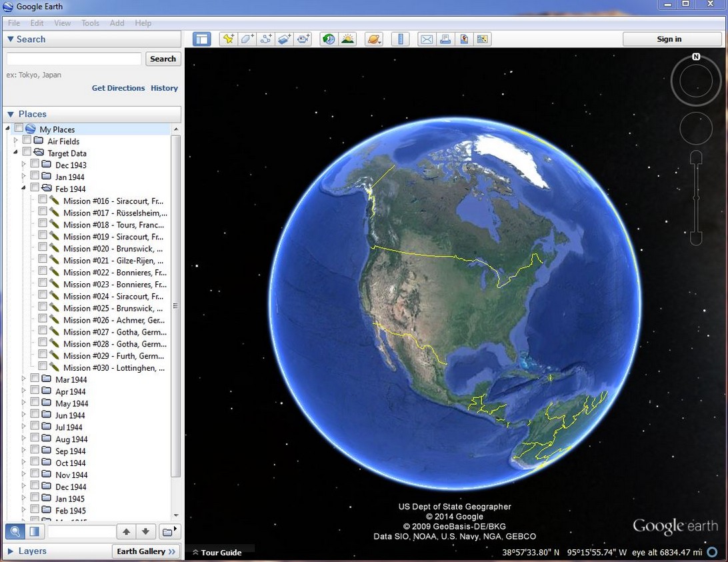Image resolution: width=728 pixels, height=562 pixels.
Task: Click the Add Polygon toolbar icon
Action: coord(247,39)
